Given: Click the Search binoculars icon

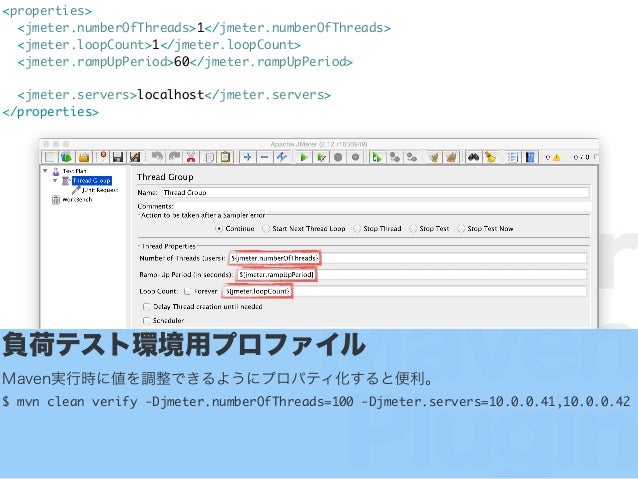Looking at the screenshot, I should (473, 157).
